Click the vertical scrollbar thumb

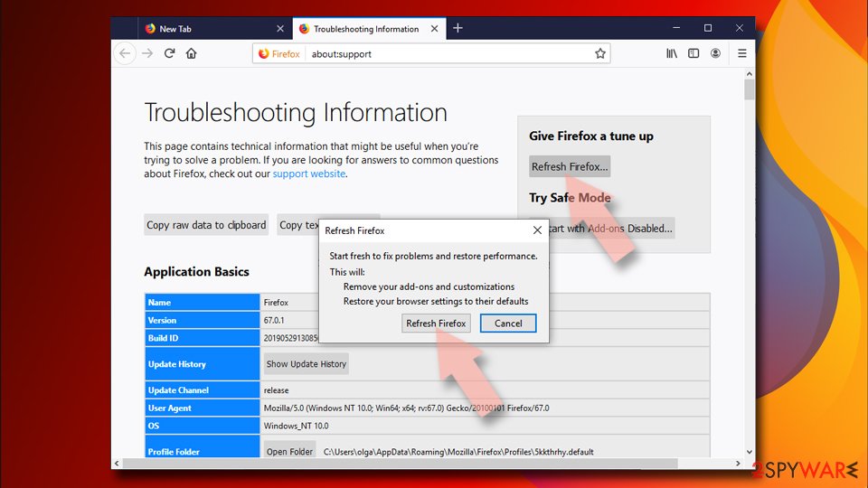[749, 89]
